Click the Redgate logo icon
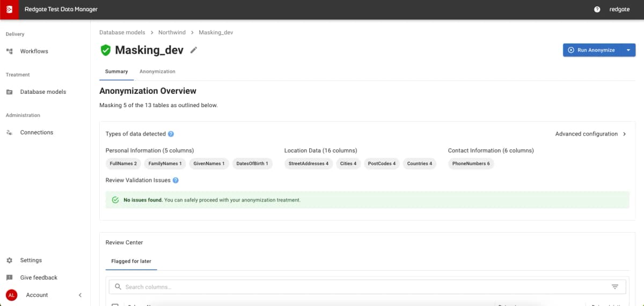The width and height of the screenshot is (644, 306). click(9, 10)
